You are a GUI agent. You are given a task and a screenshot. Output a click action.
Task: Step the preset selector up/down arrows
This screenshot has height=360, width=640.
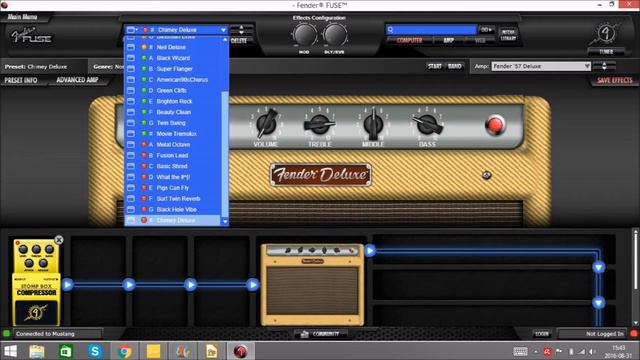click(x=241, y=29)
